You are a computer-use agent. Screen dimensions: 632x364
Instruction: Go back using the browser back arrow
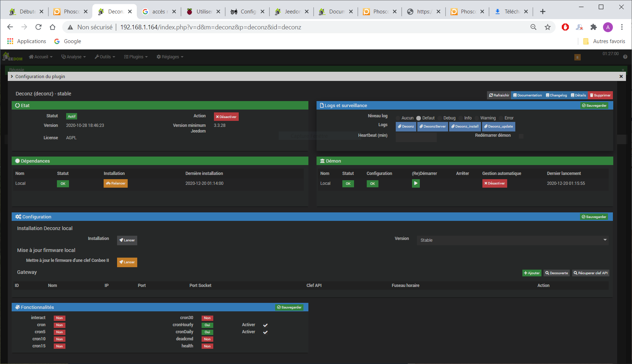click(10, 27)
